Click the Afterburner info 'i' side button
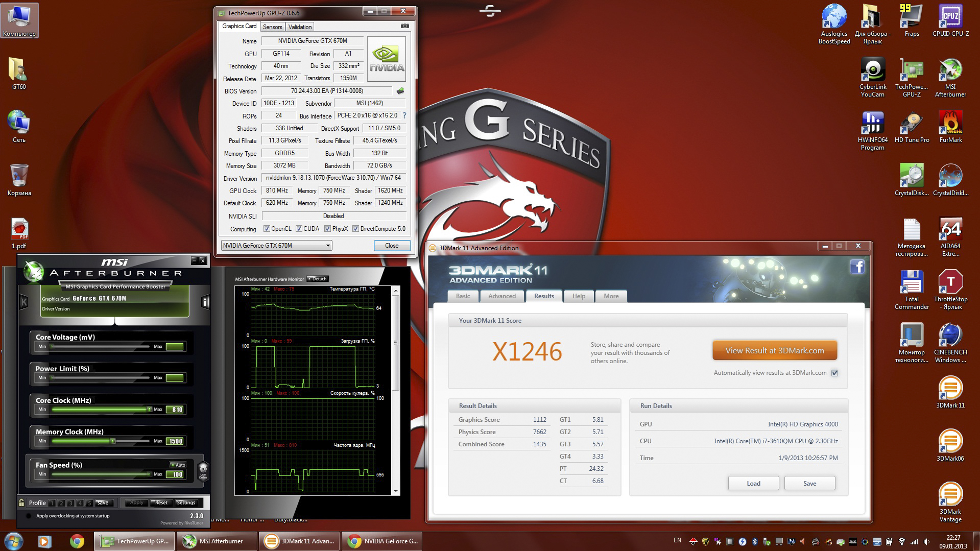This screenshot has height=551, width=980. point(206,302)
